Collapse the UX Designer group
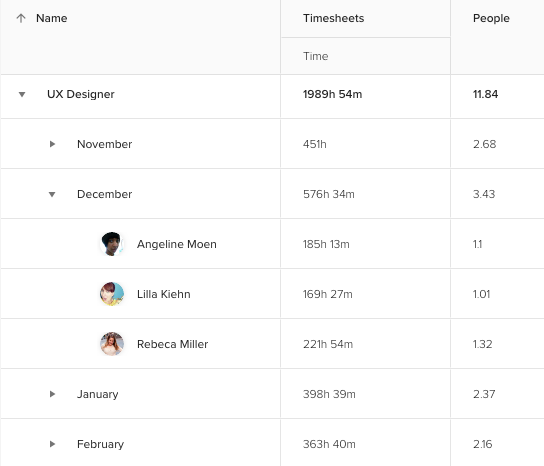The image size is (544, 466). click(22, 94)
